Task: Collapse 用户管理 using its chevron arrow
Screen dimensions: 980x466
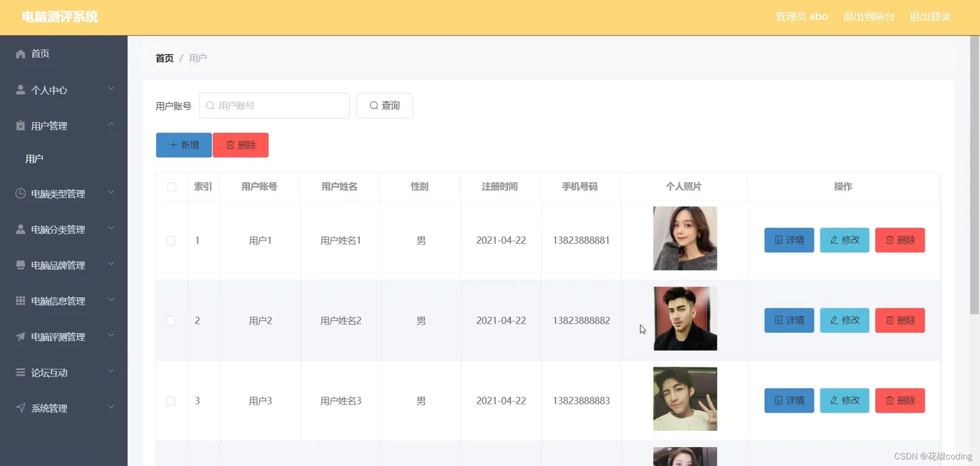Action: point(111,125)
